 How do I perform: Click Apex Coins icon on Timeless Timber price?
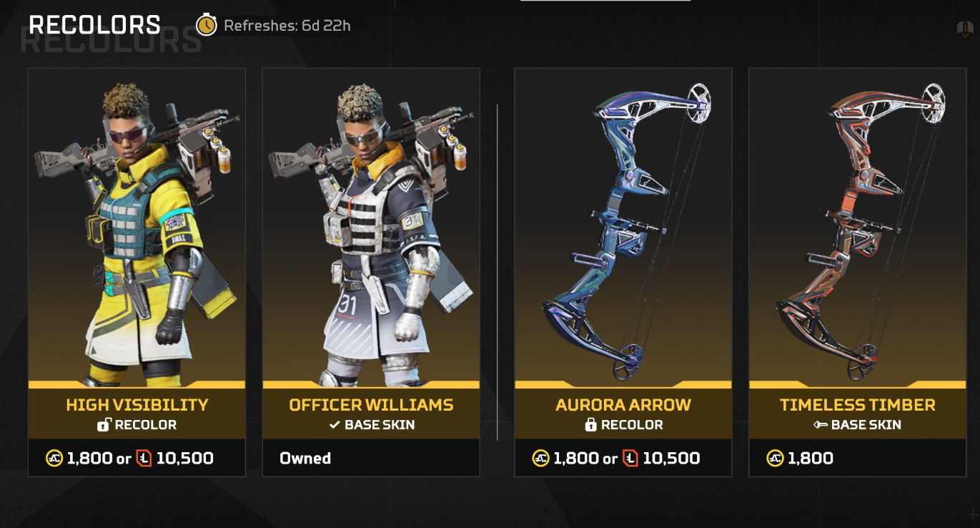pos(776,459)
